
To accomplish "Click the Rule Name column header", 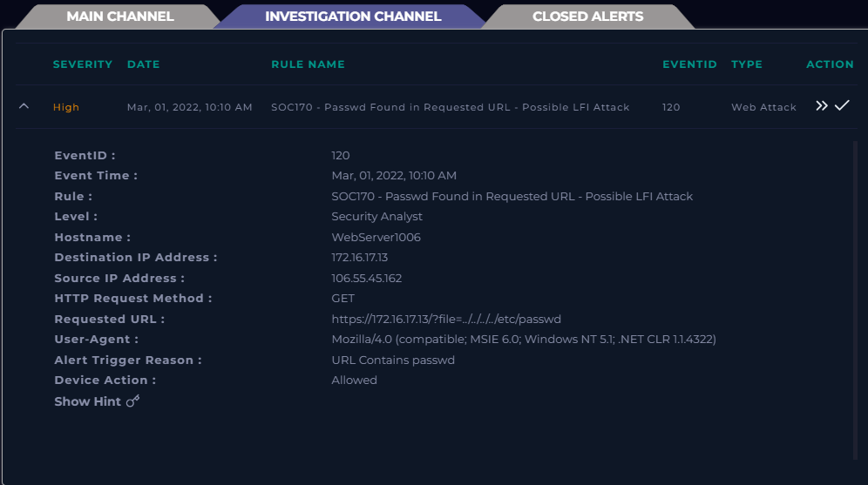I will tap(308, 64).
